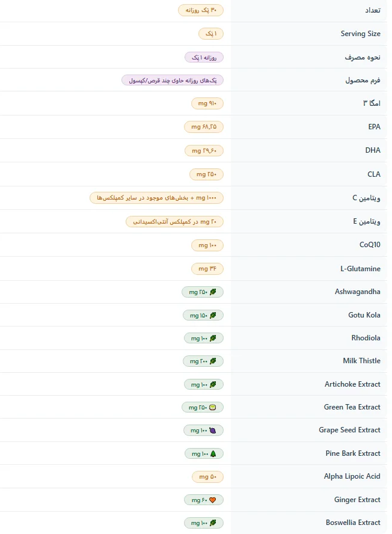Screen dimensions: 392x534
Task: Click the ۹۱۰ mg Omega 3 badge
Action: click(207, 103)
